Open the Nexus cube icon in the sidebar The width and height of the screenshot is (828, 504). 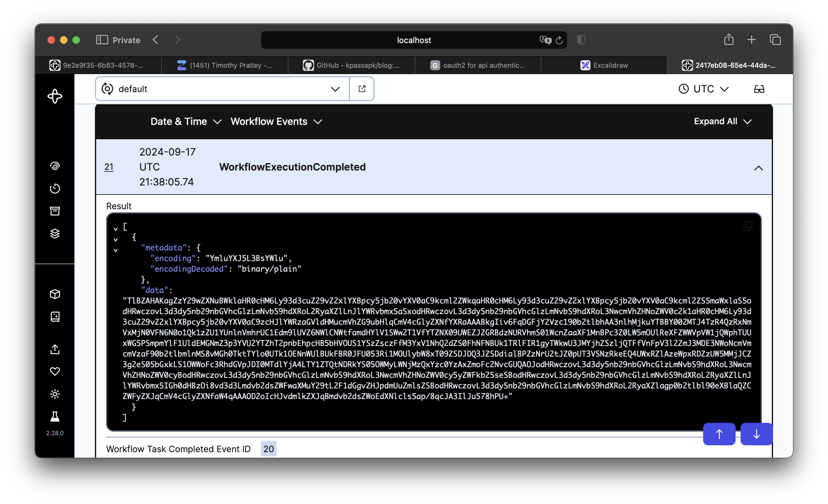click(x=55, y=294)
